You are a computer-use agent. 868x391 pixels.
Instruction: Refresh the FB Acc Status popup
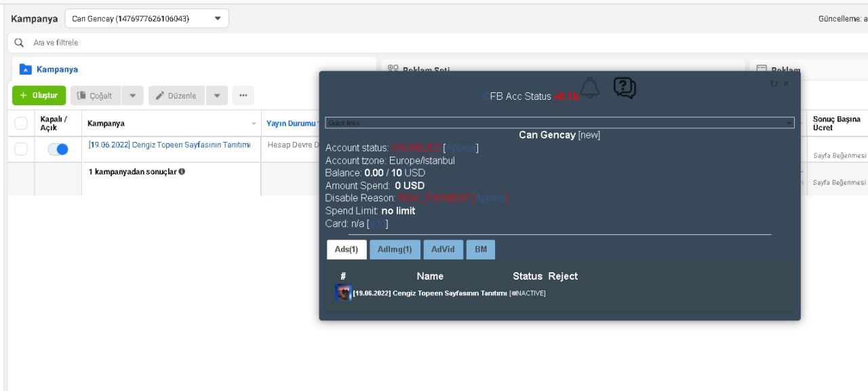pos(774,83)
